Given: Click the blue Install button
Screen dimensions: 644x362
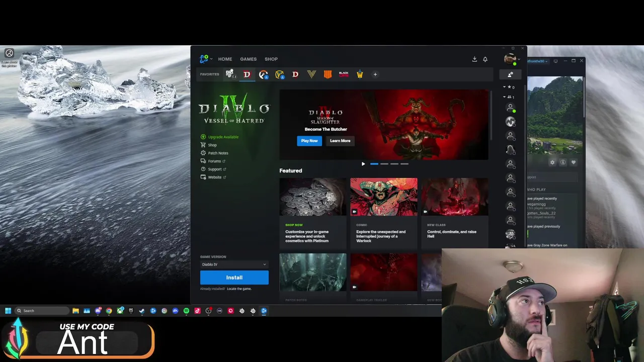Looking at the screenshot, I should (x=234, y=278).
